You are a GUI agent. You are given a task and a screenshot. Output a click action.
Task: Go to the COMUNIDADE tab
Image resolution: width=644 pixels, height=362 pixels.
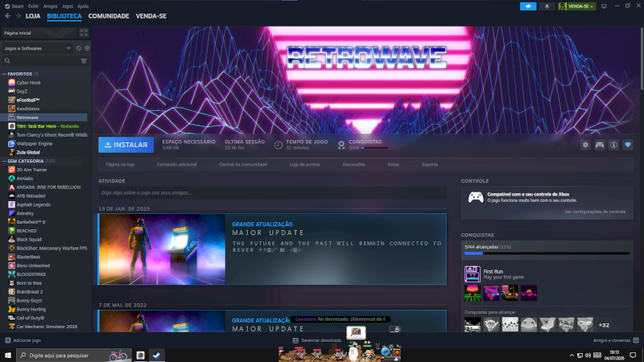point(109,16)
